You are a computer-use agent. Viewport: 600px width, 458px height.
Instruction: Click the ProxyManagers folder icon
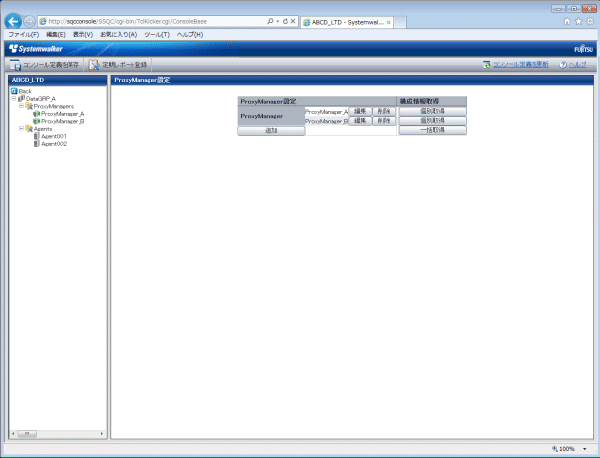tap(29, 106)
